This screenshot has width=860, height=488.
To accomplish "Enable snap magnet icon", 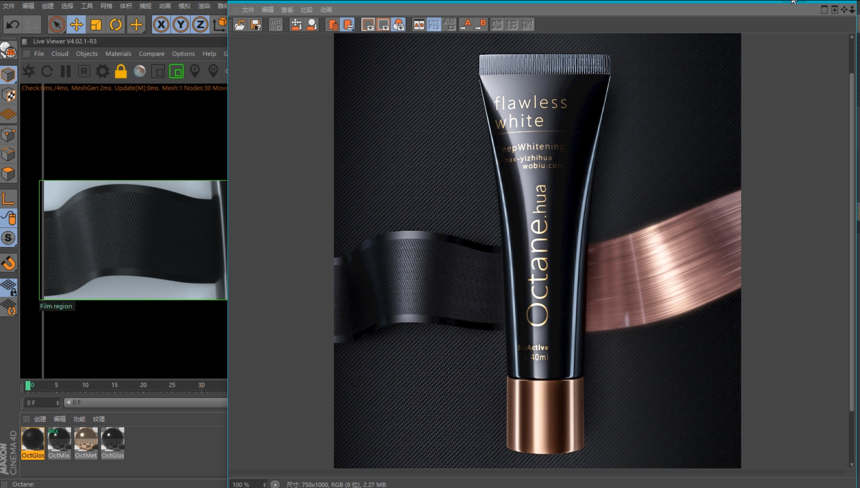I will tap(8, 263).
